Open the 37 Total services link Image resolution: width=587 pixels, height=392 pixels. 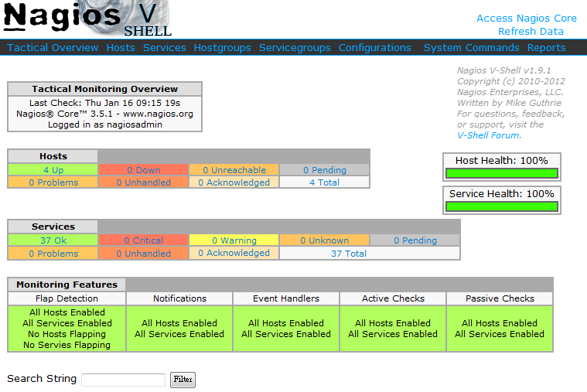click(349, 254)
